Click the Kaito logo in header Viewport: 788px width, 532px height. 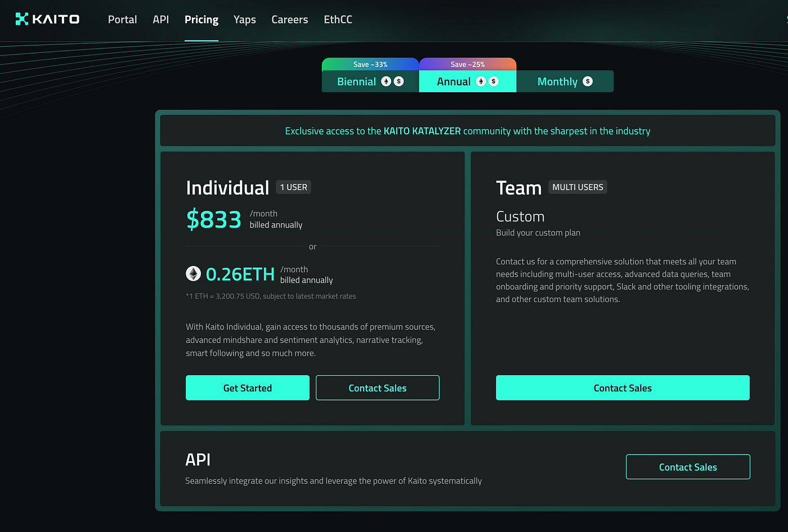pyautogui.click(x=47, y=19)
